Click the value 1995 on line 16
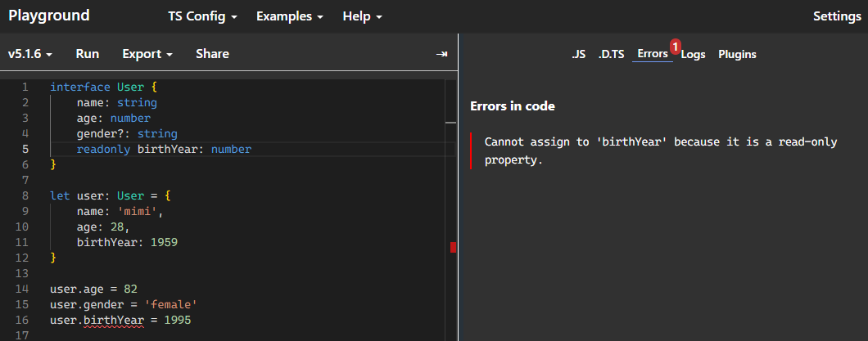This screenshot has width=868, height=341. point(177,320)
